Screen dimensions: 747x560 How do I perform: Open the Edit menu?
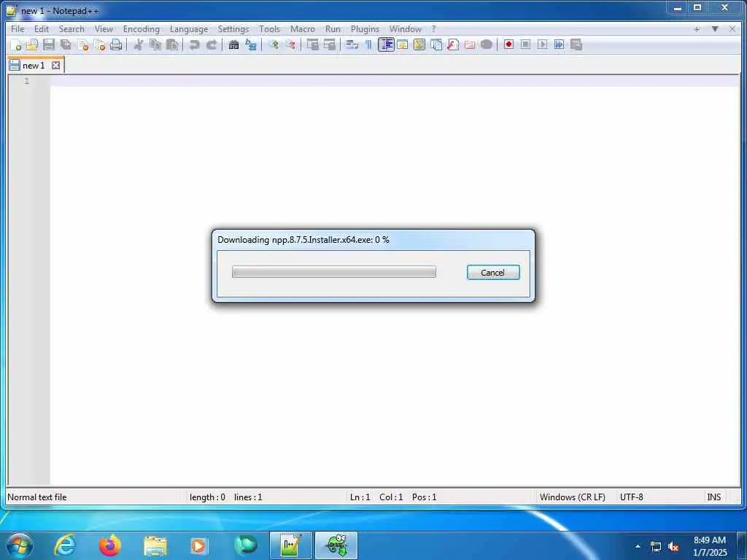[x=42, y=29]
